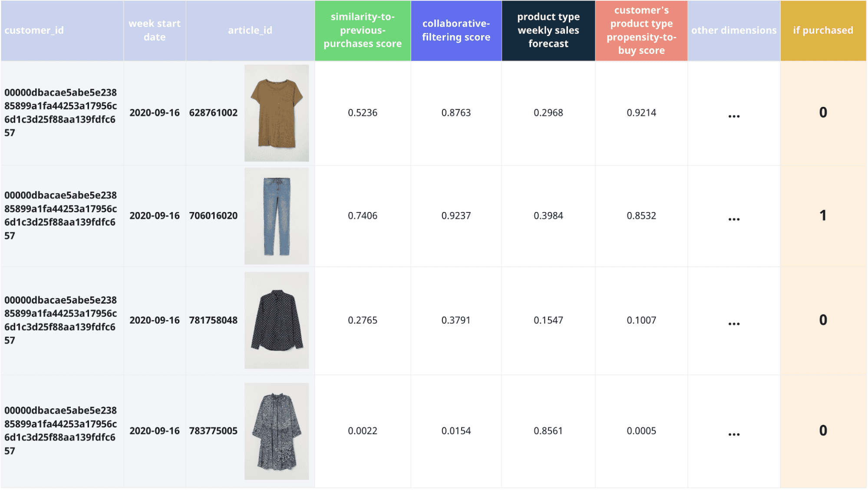Click the propensity-to-buy score column header
This screenshot has height=490, width=868.
point(641,30)
